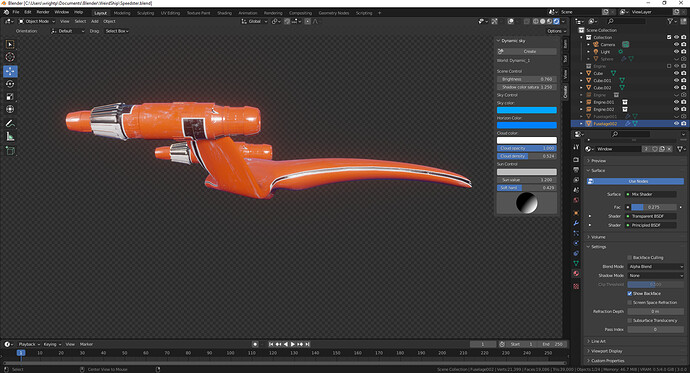Collapse the Settings panel
This screenshot has height=373, width=690.
pyautogui.click(x=597, y=247)
